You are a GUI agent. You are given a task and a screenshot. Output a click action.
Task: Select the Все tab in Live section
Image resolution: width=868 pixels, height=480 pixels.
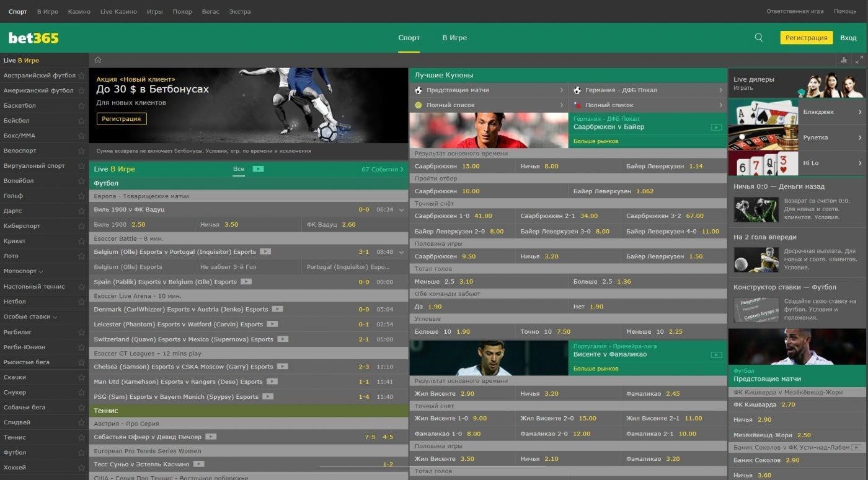(239, 169)
